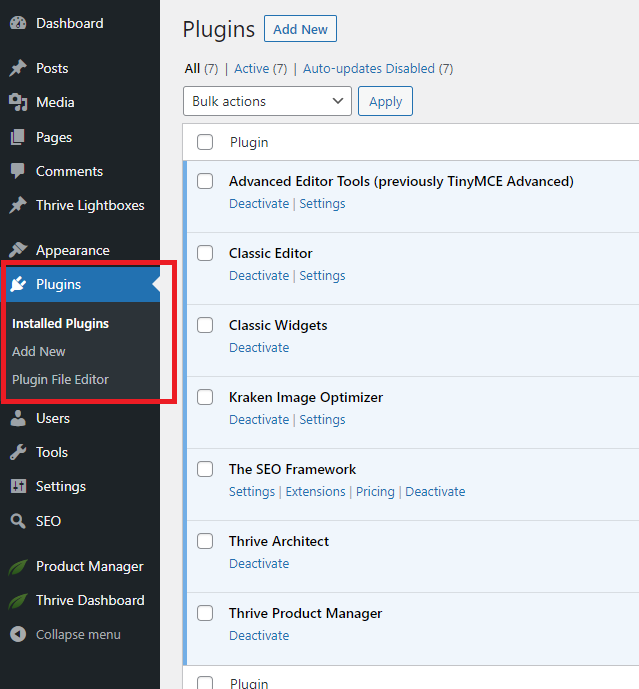Click the Posts pushpin icon
639x689 pixels.
click(x=18, y=68)
